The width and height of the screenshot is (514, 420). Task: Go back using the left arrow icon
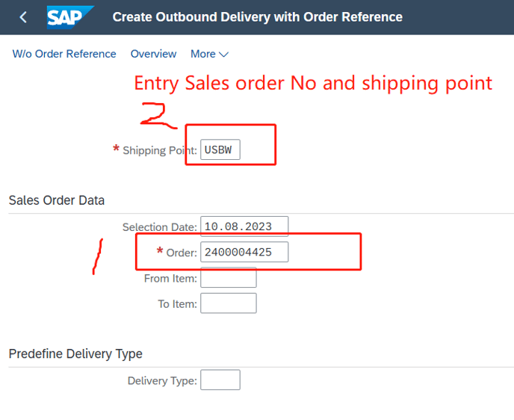click(24, 17)
